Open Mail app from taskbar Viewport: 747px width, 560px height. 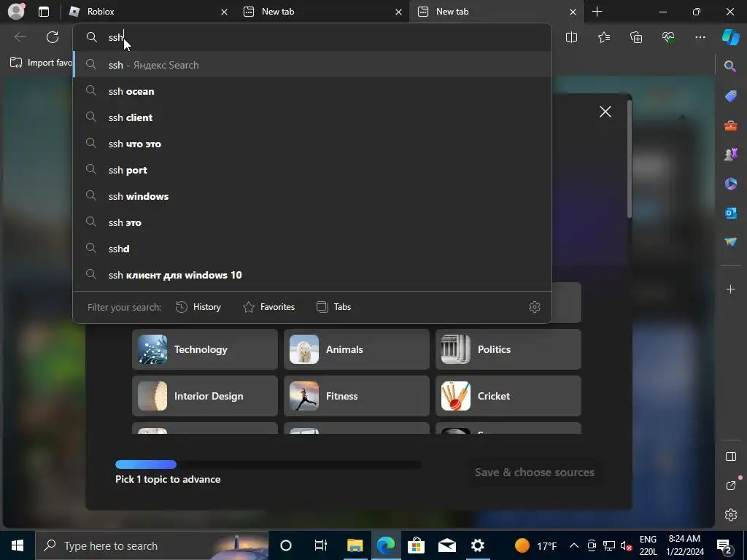tap(447, 545)
